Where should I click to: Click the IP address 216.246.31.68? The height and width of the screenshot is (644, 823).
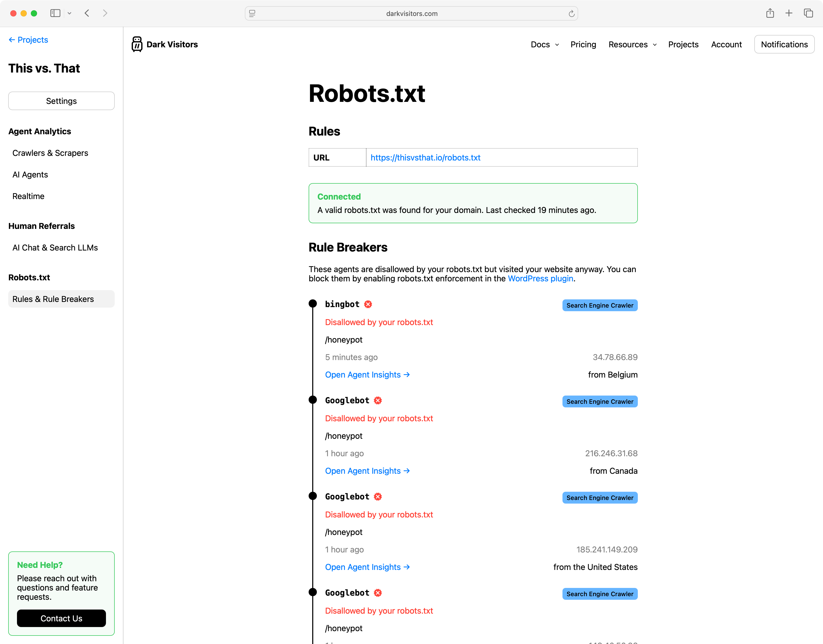click(x=611, y=453)
